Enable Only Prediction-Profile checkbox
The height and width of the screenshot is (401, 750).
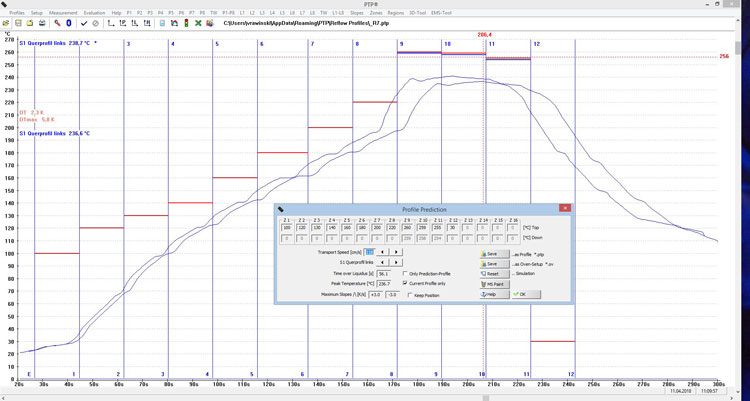(404, 273)
